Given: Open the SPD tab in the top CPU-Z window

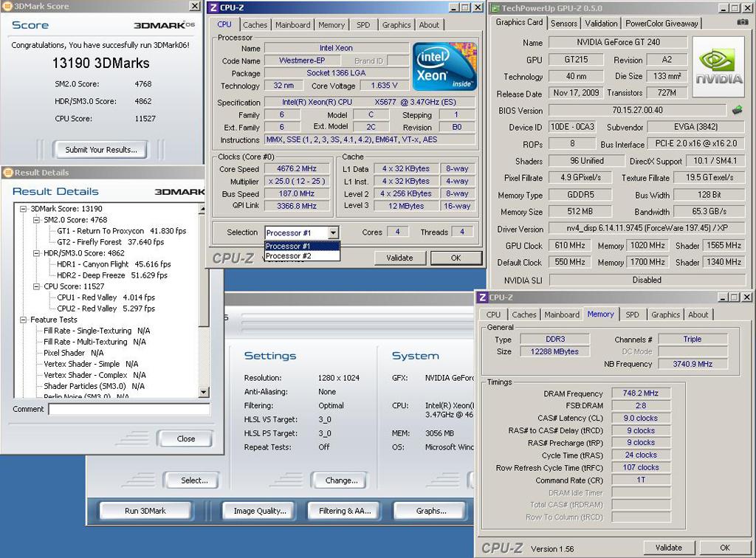Looking at the screenshot, I should pyautogui.click(x=363, y=25).
